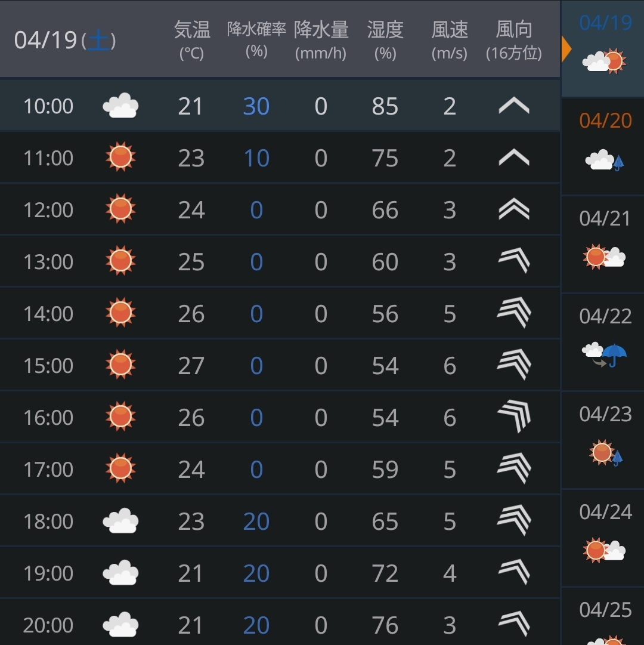
Task: Click the 04/19 (土) date header
Action: click(65, 41)
